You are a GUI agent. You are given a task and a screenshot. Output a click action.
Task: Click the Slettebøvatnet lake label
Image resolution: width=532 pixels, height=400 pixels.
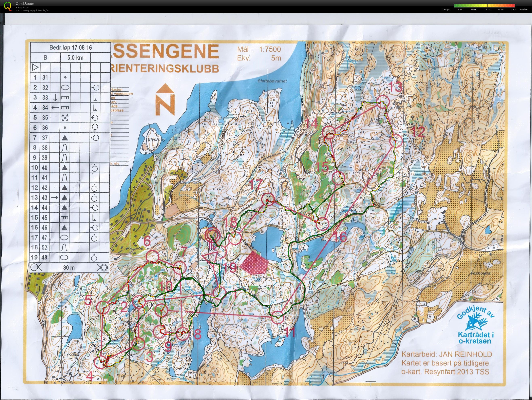click(272, 81)
